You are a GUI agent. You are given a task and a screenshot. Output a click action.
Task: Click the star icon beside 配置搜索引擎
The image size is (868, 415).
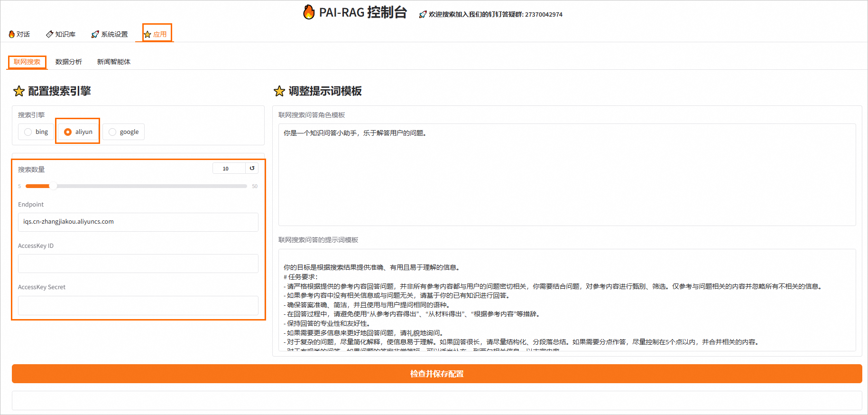click(19, 91)
